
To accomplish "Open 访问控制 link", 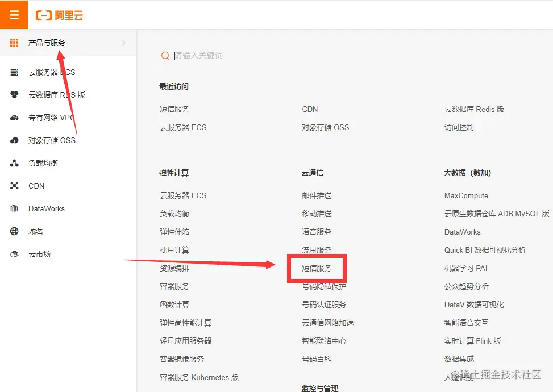I will pyautogui.click(x=459, y=127).
